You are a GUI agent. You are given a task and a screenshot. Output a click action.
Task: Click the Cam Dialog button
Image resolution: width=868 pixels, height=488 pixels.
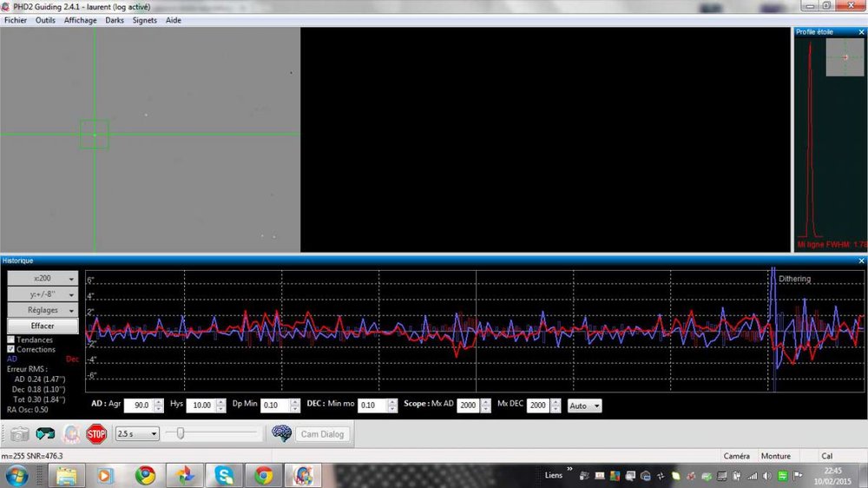coord(323,434)
